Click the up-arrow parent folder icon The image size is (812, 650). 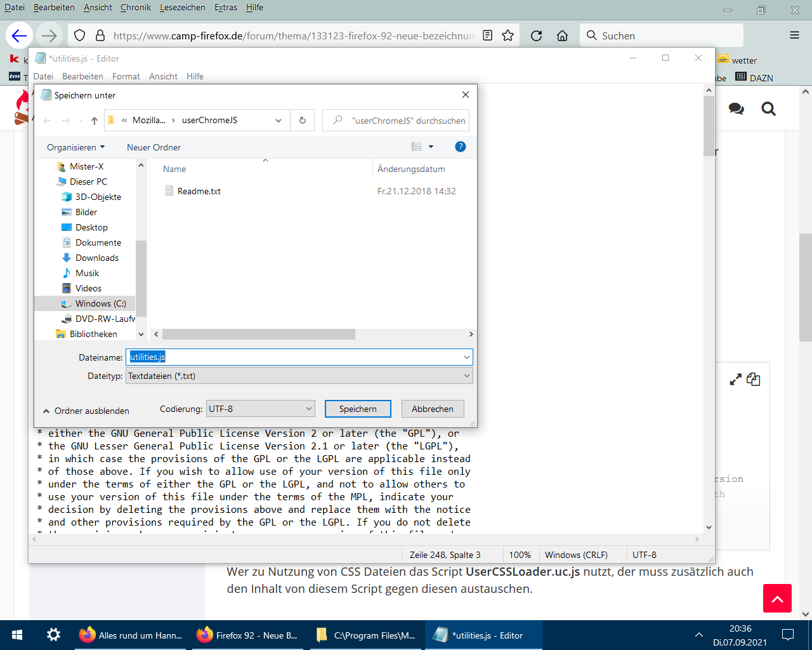pyautogui.click(x=95, y=121)
